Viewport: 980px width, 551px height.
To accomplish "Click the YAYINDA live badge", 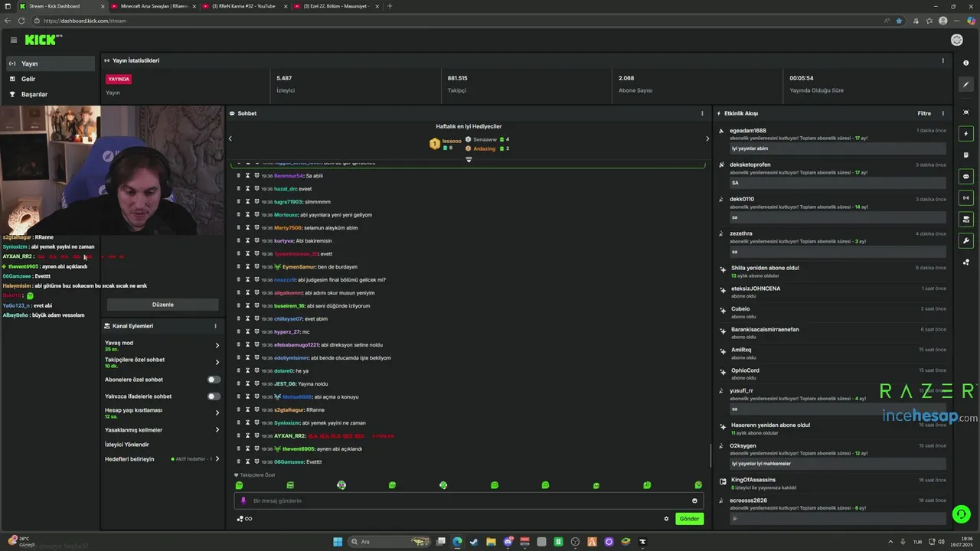I will point(119,79).
